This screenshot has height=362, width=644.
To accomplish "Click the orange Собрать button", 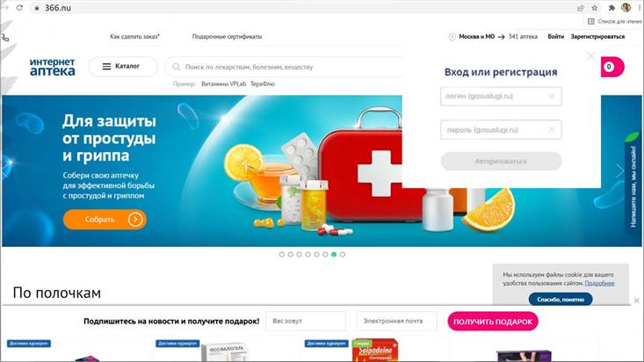I will (105, 220).
